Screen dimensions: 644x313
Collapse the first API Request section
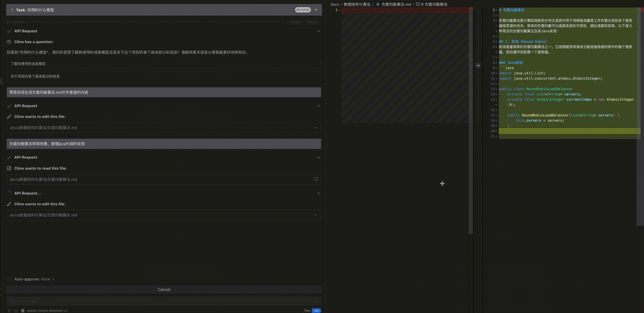point(319,31)
